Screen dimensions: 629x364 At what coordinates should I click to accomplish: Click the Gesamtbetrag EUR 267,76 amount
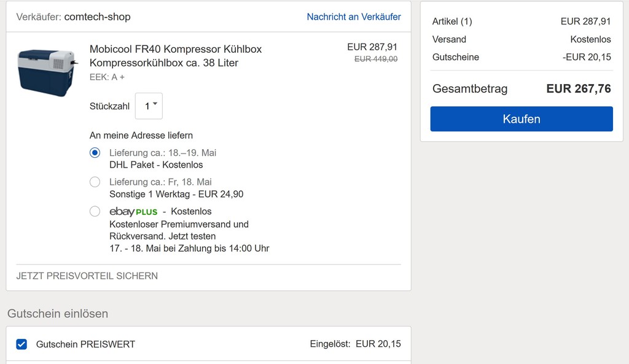pyautogui.click(x=579, y=88)
